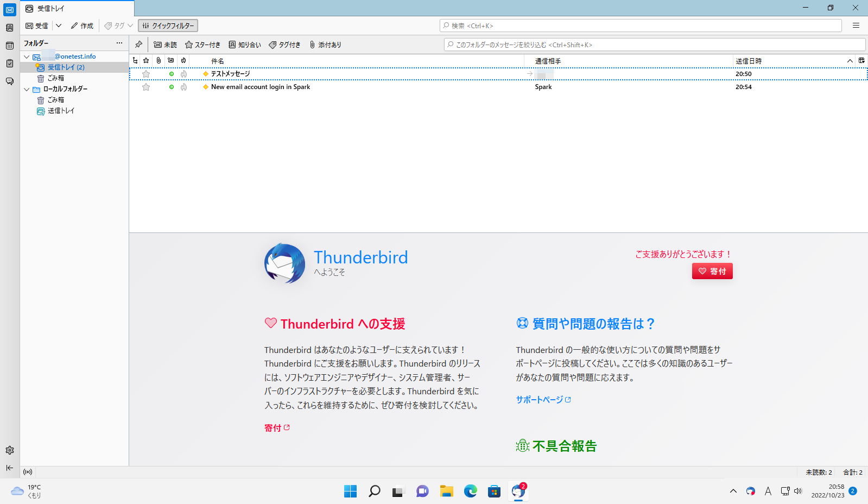Open the hamburger application menu
Viewport: 868px width, 504px height.
click(x=856, y=26)
